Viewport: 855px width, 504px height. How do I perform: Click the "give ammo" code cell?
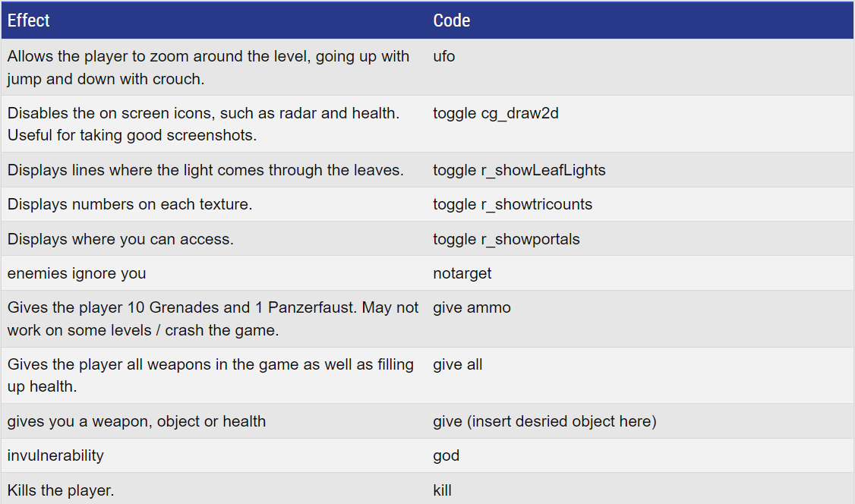click(472, 307)
